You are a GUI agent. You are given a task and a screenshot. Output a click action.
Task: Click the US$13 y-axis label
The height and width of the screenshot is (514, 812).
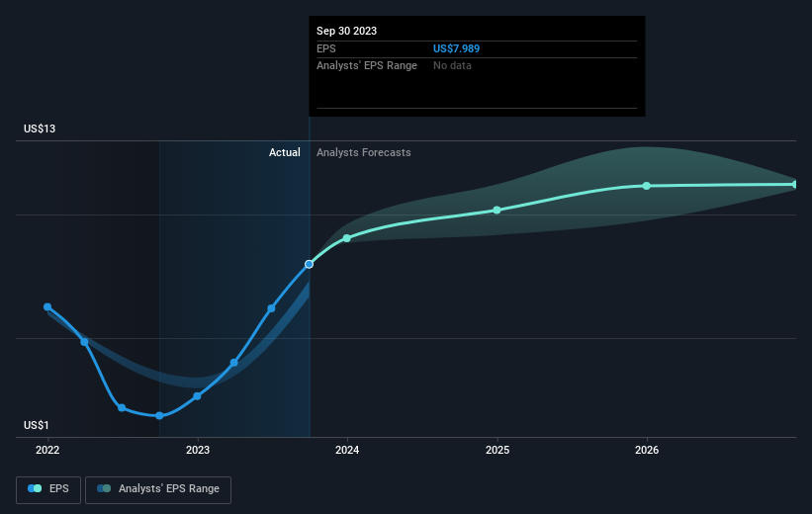[x=40, y=128]
